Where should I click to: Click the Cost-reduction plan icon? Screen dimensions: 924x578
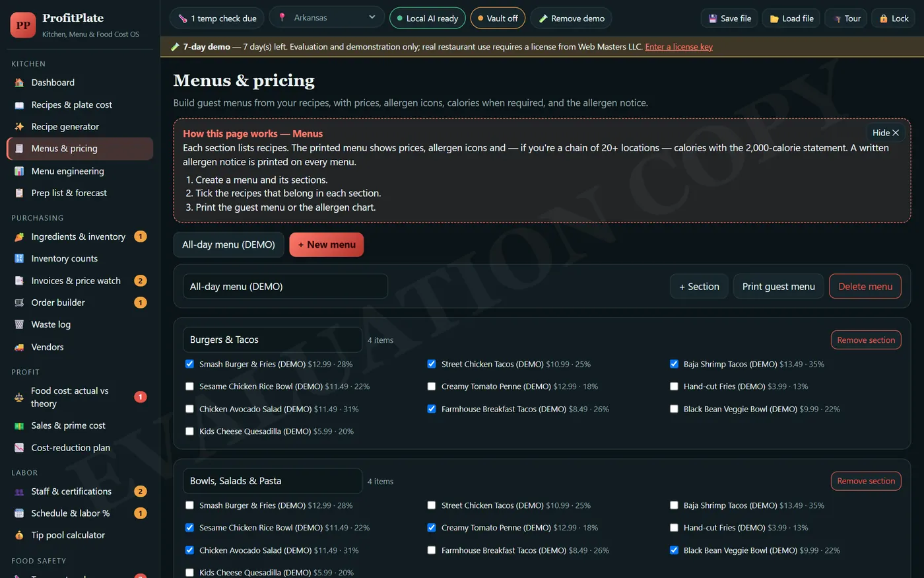[x=19, y=448]
